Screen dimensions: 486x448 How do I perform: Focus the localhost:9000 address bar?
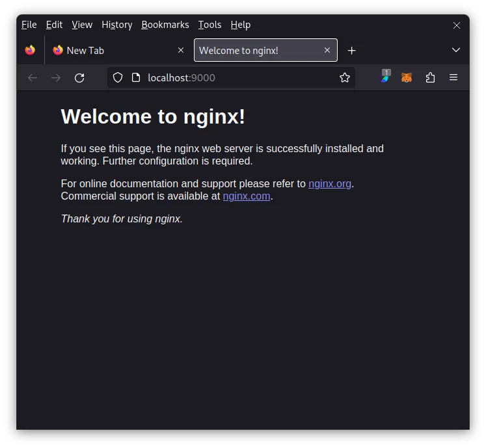231,77
